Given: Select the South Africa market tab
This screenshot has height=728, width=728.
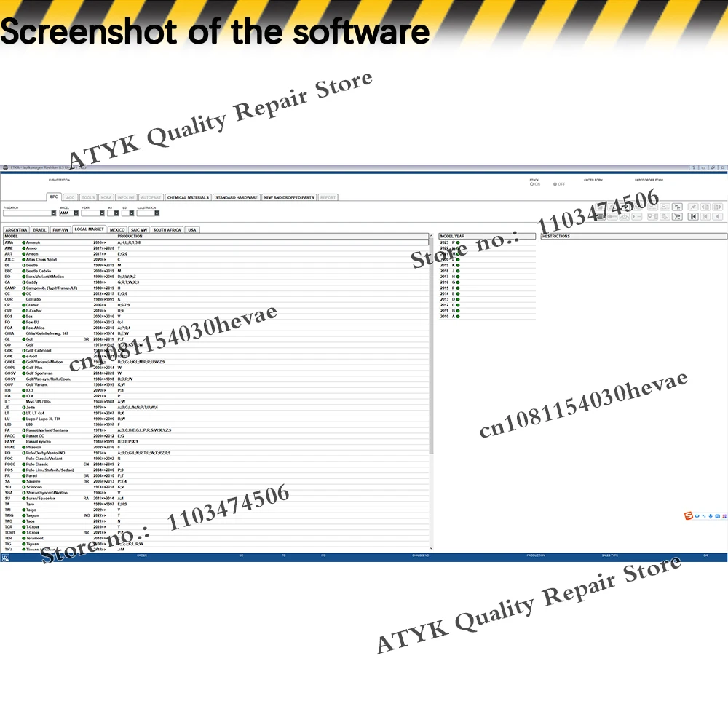Looking at the screenshot, I should pyautogui.click(x=167, y=230).
